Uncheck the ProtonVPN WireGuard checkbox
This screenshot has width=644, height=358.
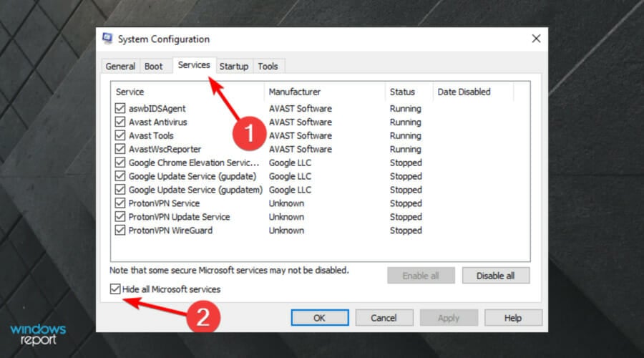pos(120,230)
